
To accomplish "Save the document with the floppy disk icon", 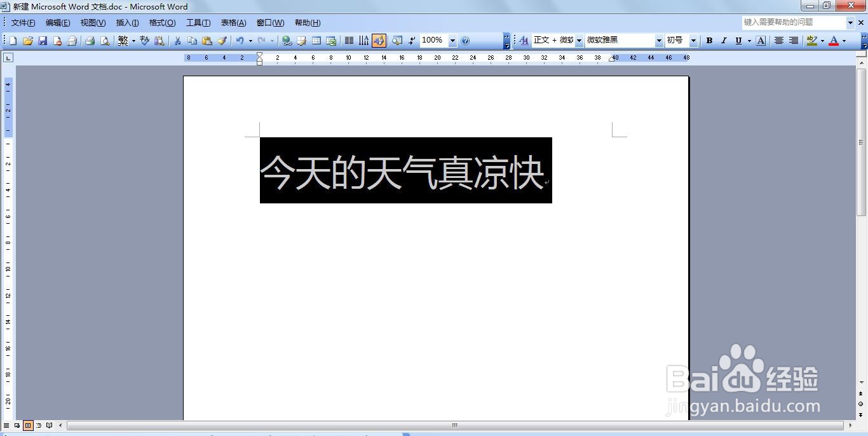I will (x=43, y=41).
